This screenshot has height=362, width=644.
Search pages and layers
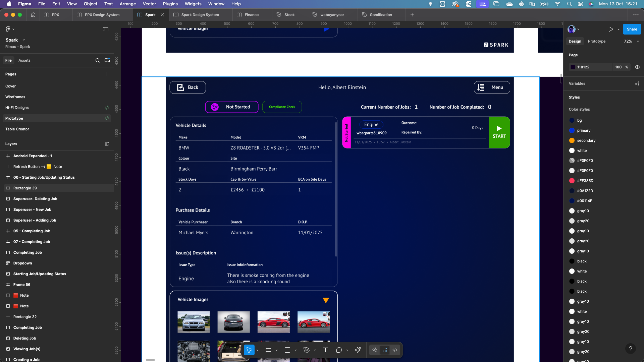point(98,60)
